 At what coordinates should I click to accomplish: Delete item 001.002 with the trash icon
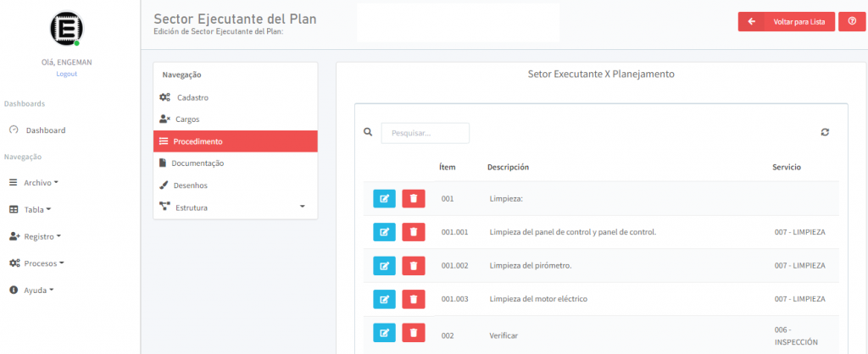coord(413,265)
